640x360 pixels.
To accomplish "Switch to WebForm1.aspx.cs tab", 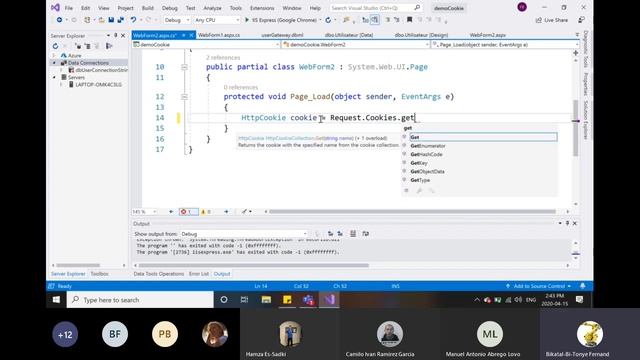I will (x=219, y=35).
